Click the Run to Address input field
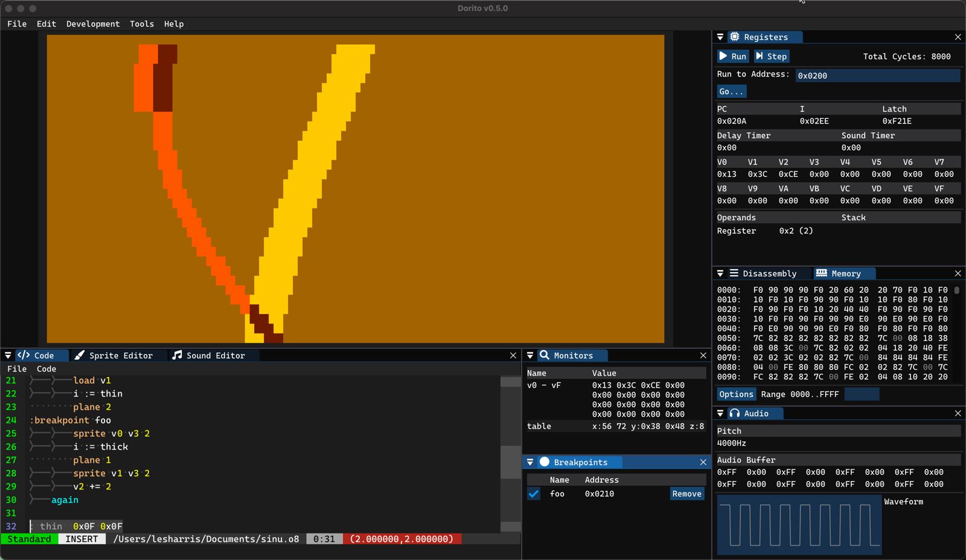Viewport: 966px width, 560px height. (x=877, y=75)
